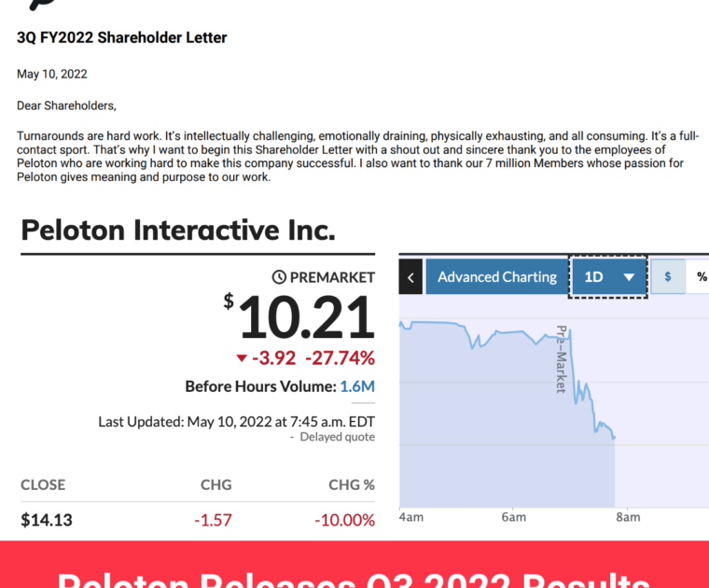This screenshot has width=709, height=588.
Task: Click the red down-triangle change indicator
Action: [x=243, y=358]
